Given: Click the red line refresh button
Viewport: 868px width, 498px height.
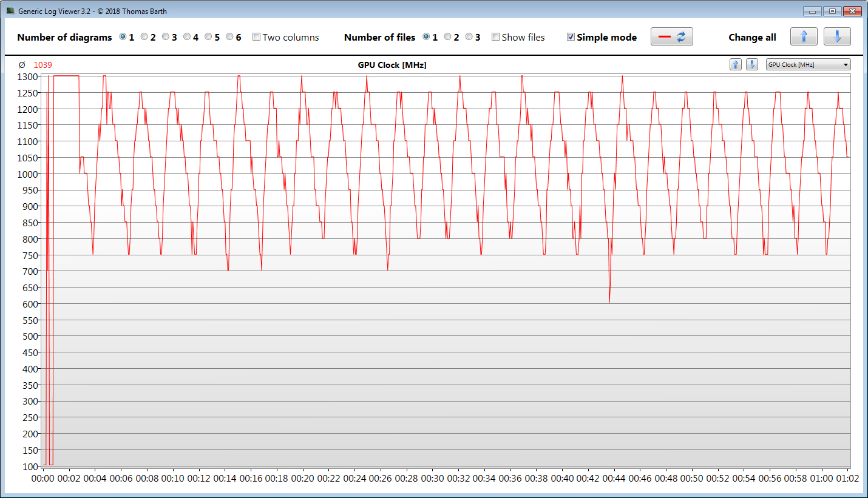Looking at the screenshot, I should click(x=672, y=37).
